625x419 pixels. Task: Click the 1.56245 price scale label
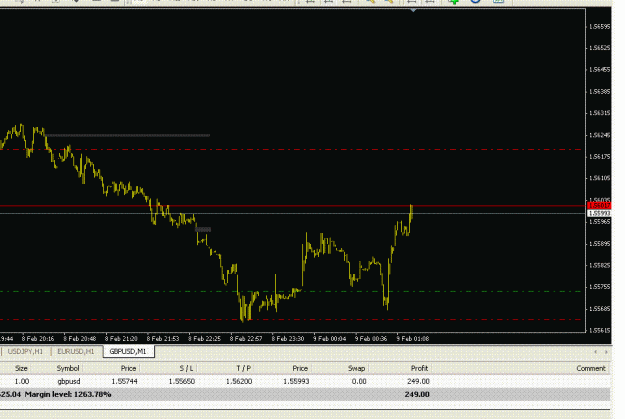[x=600, y=135]
